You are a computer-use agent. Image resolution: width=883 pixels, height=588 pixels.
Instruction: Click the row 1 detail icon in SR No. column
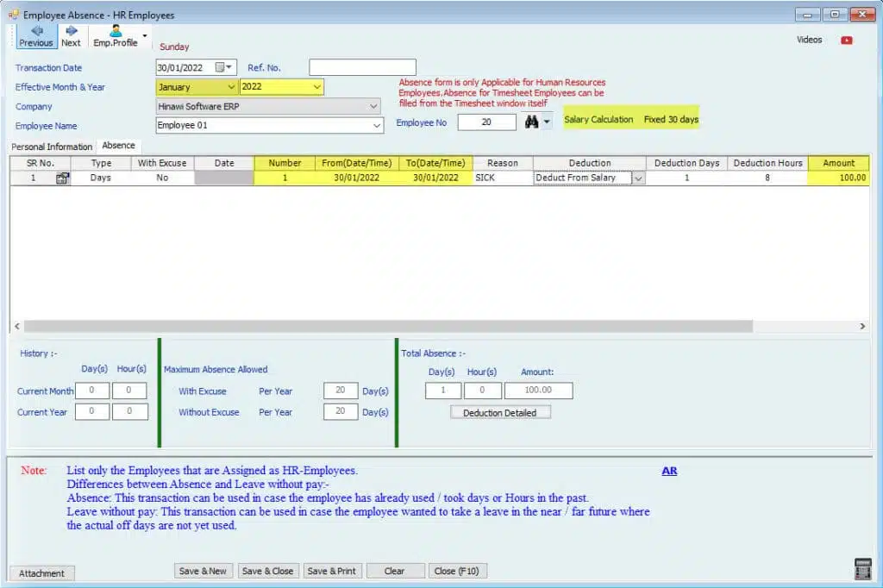pos(62,178)
